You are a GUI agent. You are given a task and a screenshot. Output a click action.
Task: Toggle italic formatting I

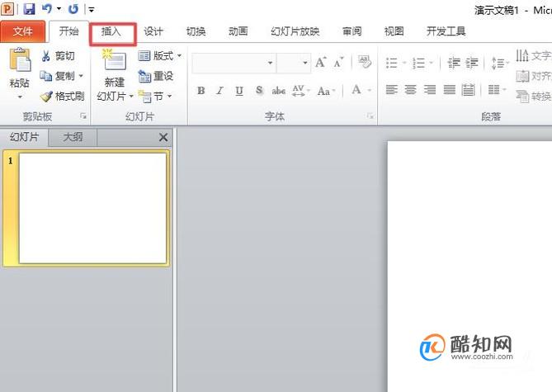(x=220, y=91)
